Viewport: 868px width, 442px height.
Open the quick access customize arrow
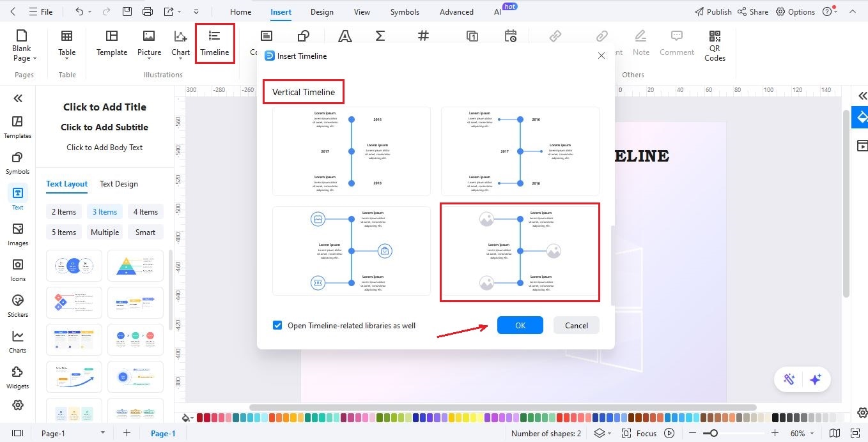click(196, 12)
